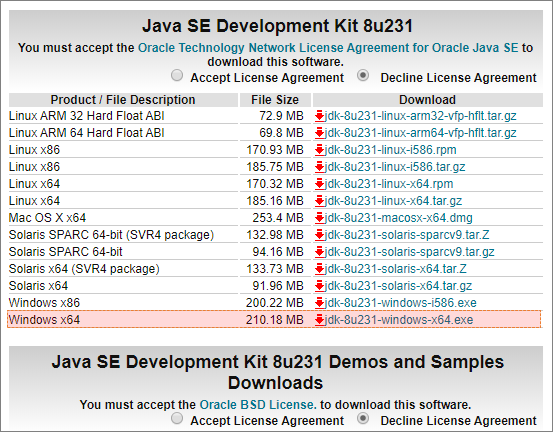Click the 185.75 MB file size value
The height and width of the screenshot is (432, 553).
tap(275, 166)
